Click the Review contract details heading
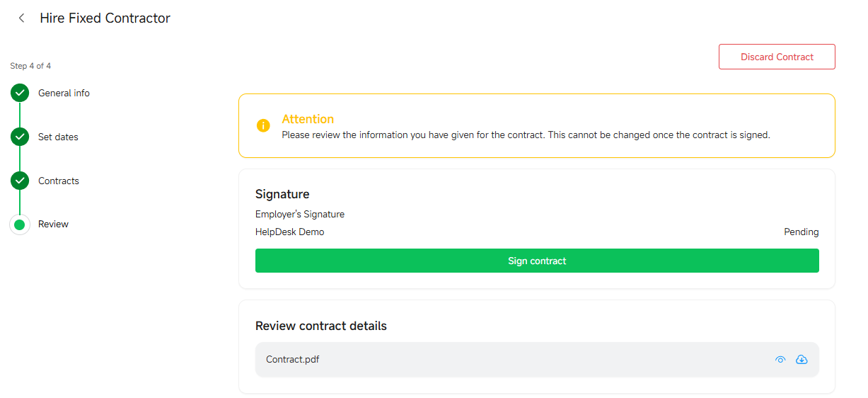Screen dimensions: 868x398 (321, 326)
